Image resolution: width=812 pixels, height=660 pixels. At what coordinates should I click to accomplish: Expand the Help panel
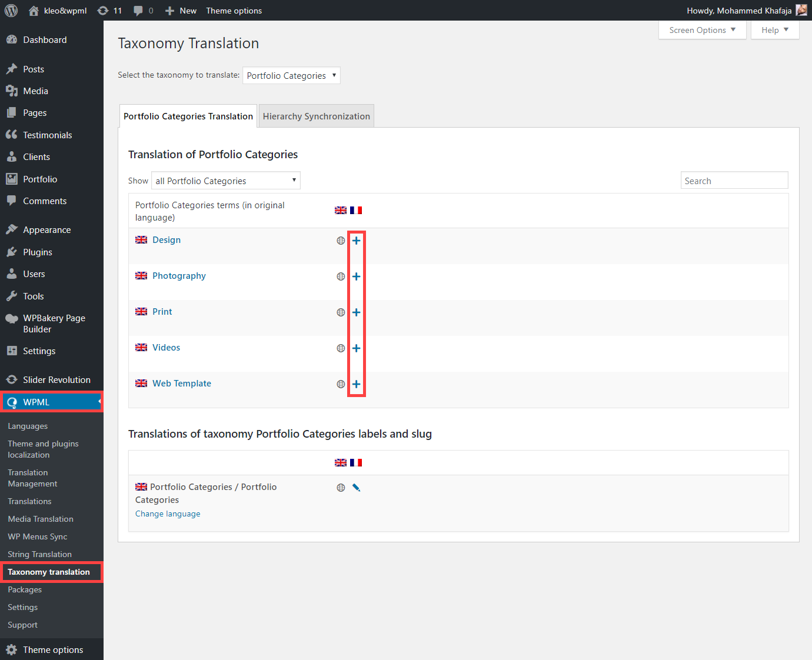[x=775, y=30]
